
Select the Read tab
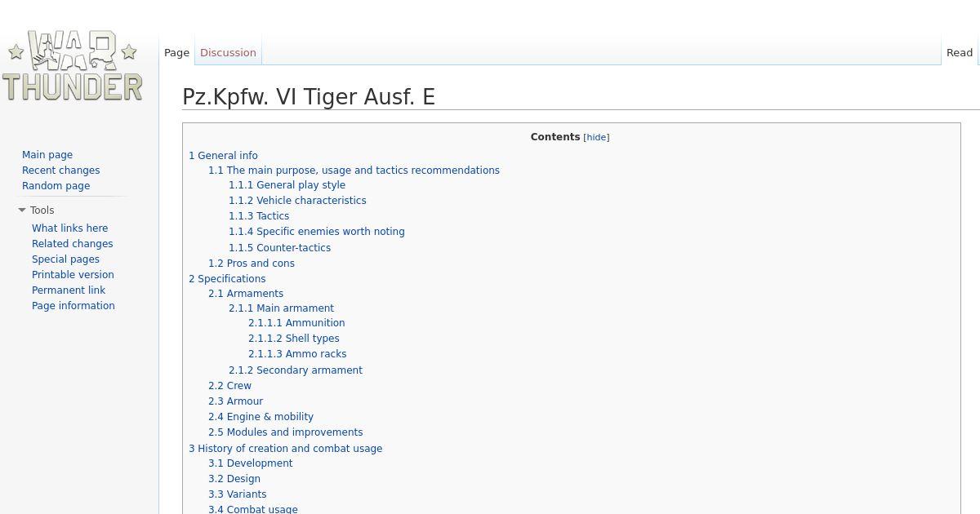[x=960, y=52]
